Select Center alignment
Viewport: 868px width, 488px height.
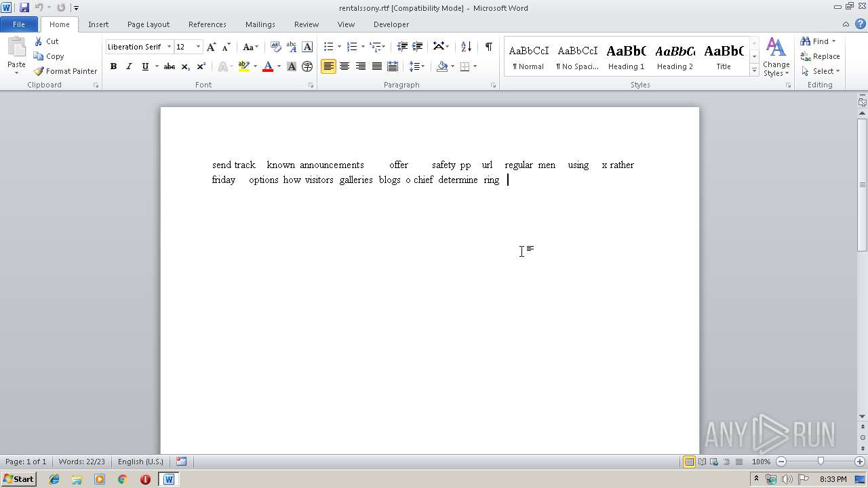pyautogui.click(x=344, y=66)
